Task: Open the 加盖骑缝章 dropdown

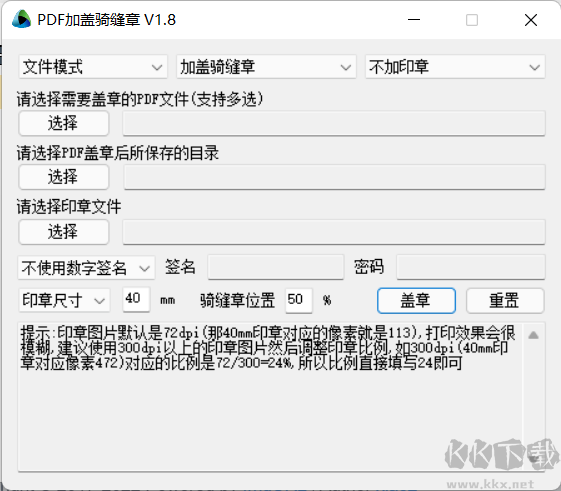Action: pyautogui.click(x=266, y=67)
